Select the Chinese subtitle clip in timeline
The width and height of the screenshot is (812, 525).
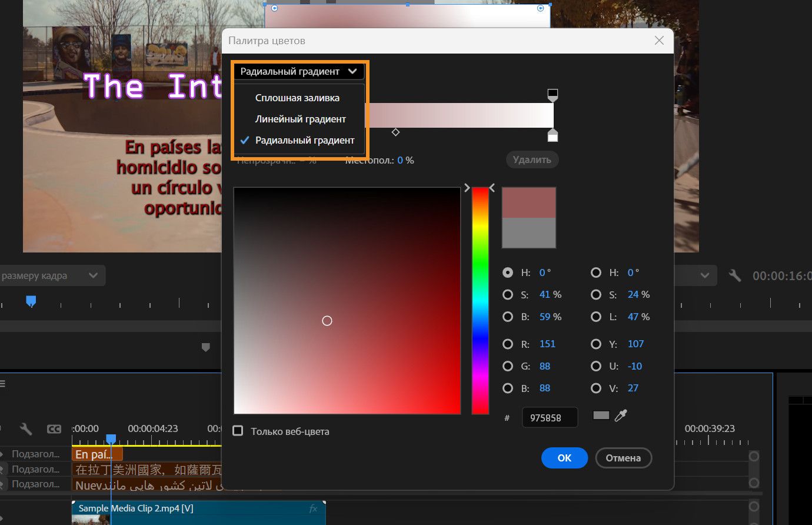147,469
